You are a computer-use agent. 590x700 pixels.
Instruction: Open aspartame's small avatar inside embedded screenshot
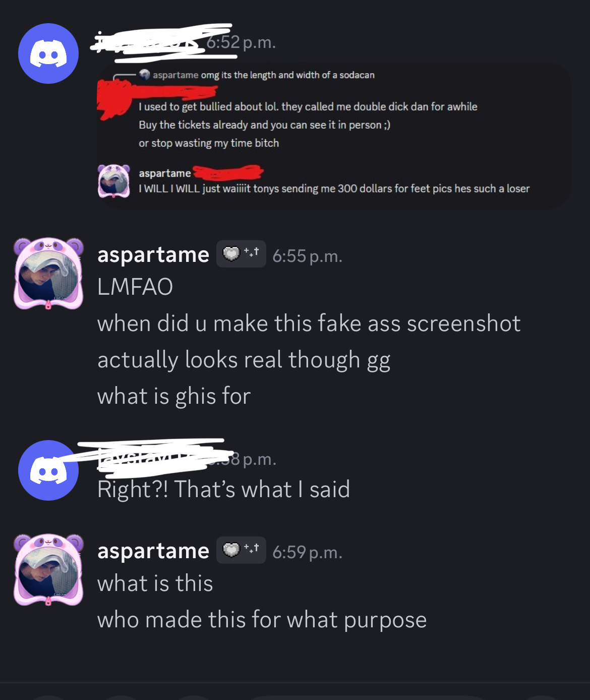tap(114, 181)
